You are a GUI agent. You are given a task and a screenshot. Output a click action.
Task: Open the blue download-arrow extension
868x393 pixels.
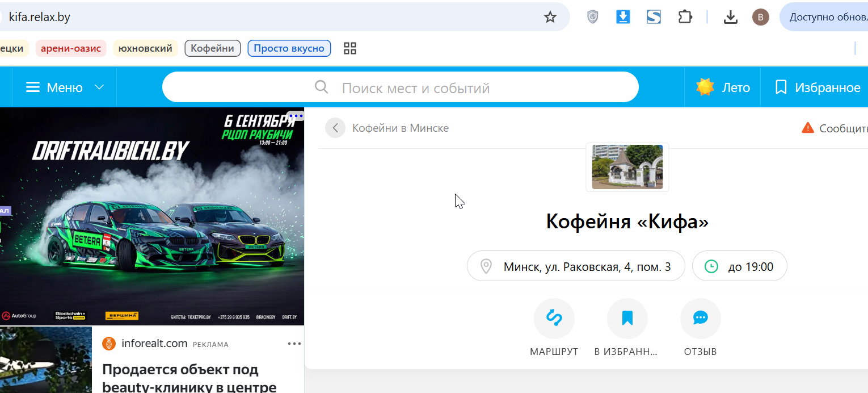pyautogui.click(x=623, y=17)
